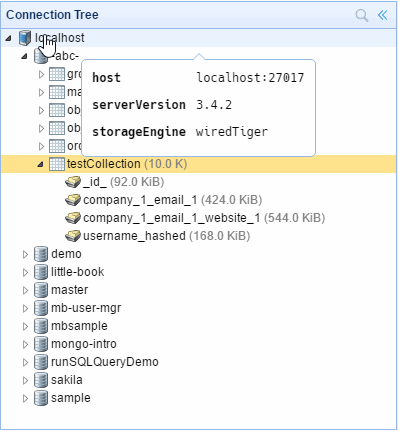Select the localhost connection label

(x=60, y=38)
